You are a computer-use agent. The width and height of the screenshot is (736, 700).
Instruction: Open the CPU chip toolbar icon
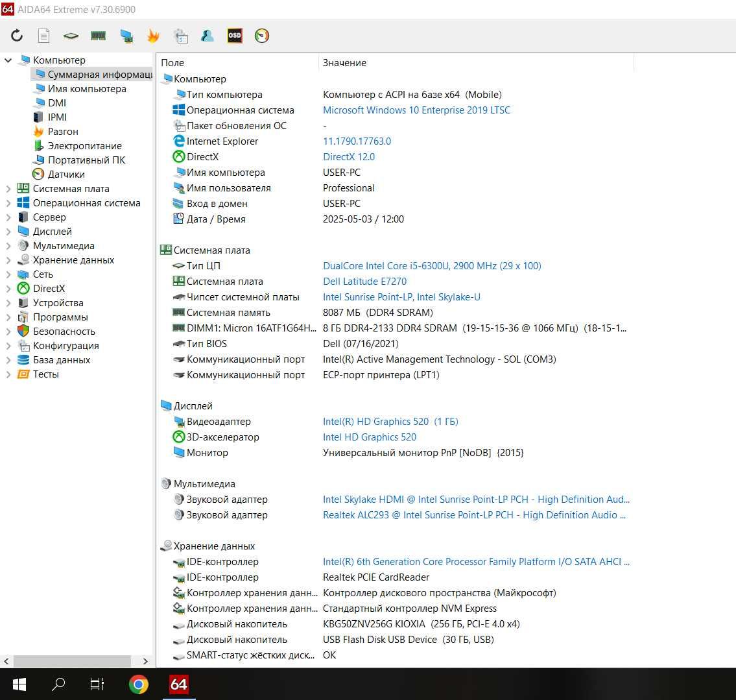pyautogui.click(x=71, y=36)
